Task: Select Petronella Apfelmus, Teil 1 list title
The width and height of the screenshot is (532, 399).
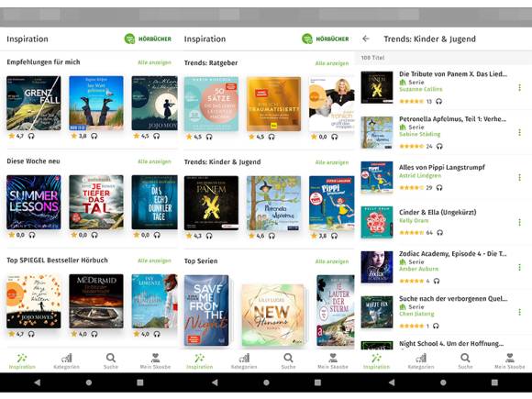Action: [x=452, y=118]
